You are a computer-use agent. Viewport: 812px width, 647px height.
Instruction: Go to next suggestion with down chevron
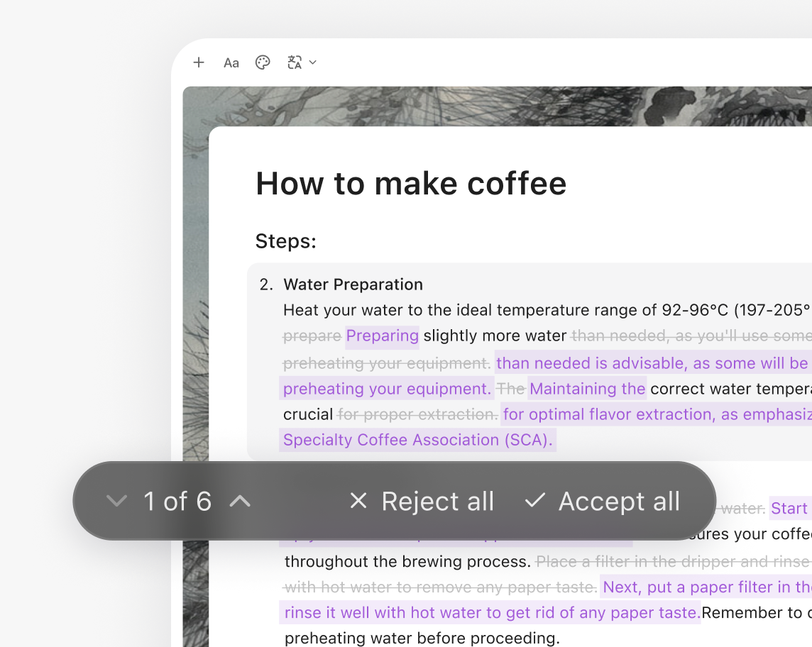tap(116, 501)
